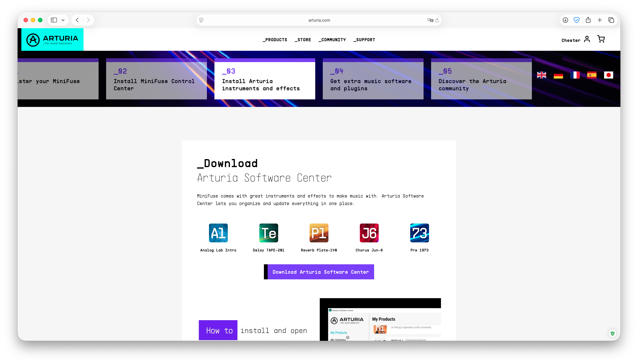Switch language with the Japanese flag
This screenshot has height=364, width=638.
(x=608, y=75)
